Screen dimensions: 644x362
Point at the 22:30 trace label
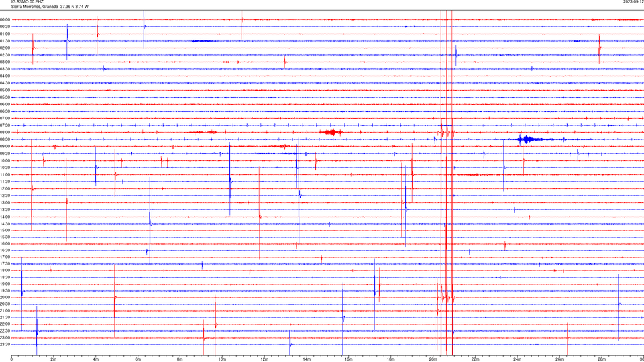(5, 330)
